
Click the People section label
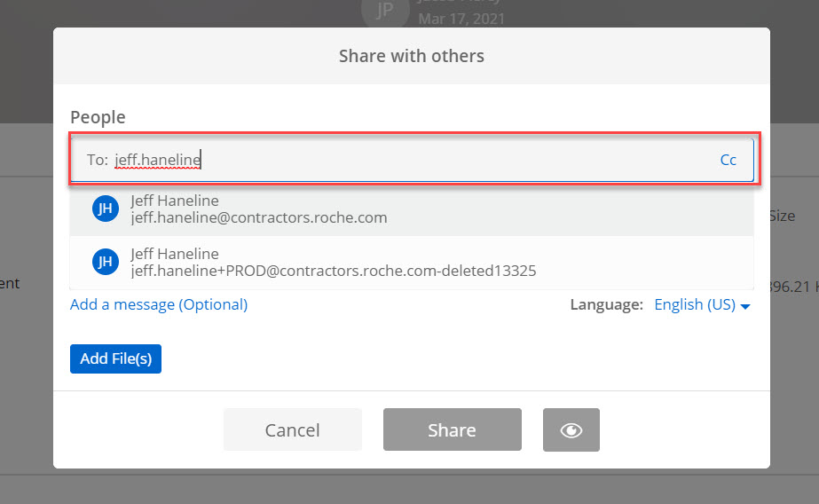[x=98, y=117]
